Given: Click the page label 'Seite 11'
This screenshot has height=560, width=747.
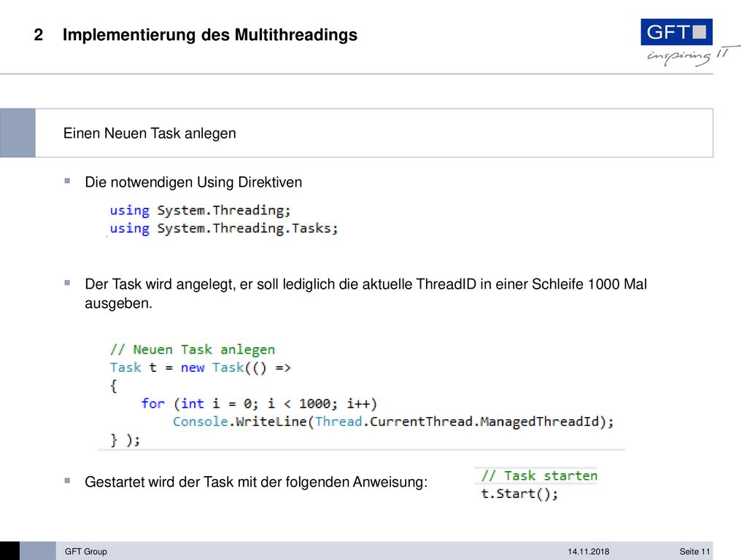Looking at the screenshot, I should pyautogui.click(x=694, y=551).
